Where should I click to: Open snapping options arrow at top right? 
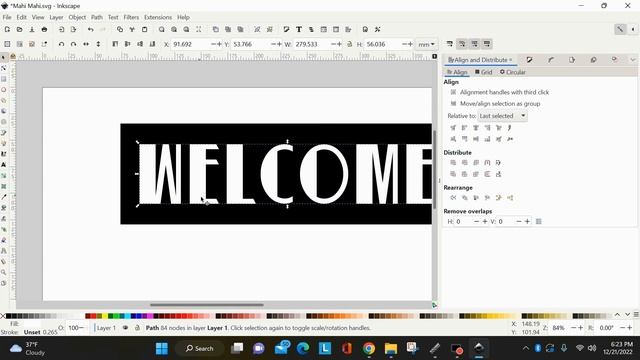click(x=633, y=29)
